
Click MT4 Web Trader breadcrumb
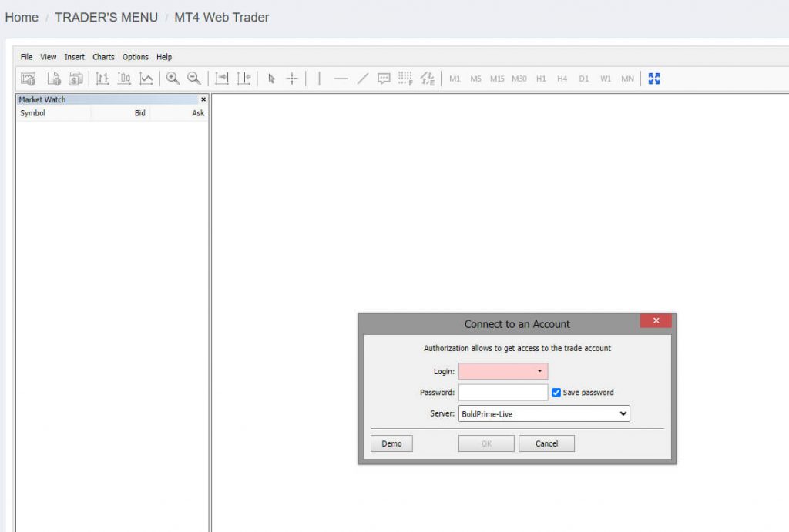coord(221,17)
